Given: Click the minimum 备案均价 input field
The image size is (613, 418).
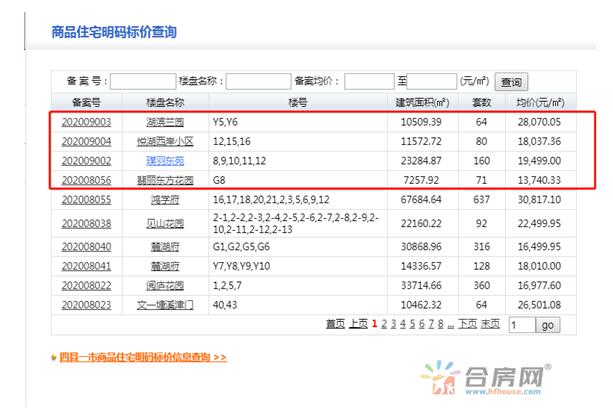Looking at the screenshot, I should tap(368, 82).
